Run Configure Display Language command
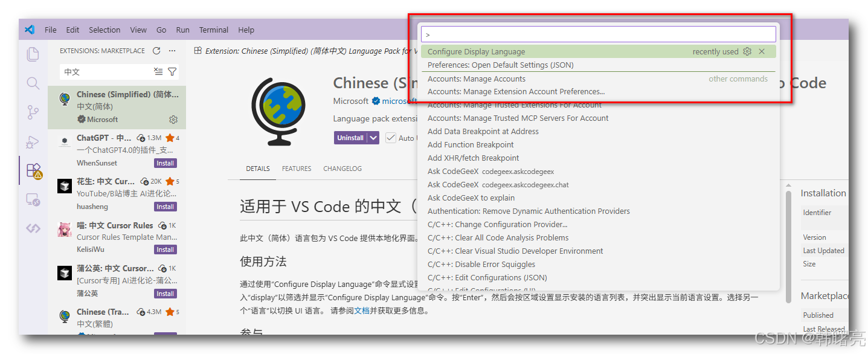Screen dimensions: 868x354 click(598, 52)
